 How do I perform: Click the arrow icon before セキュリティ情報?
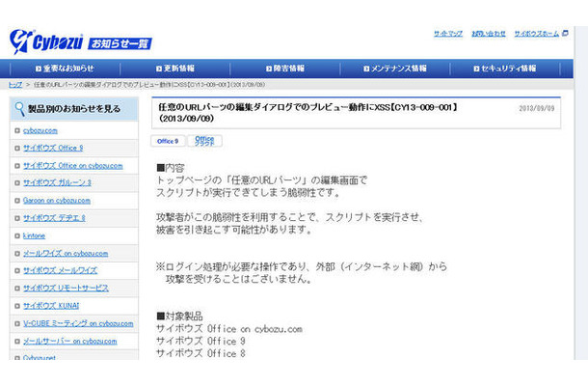pos(476,69)
